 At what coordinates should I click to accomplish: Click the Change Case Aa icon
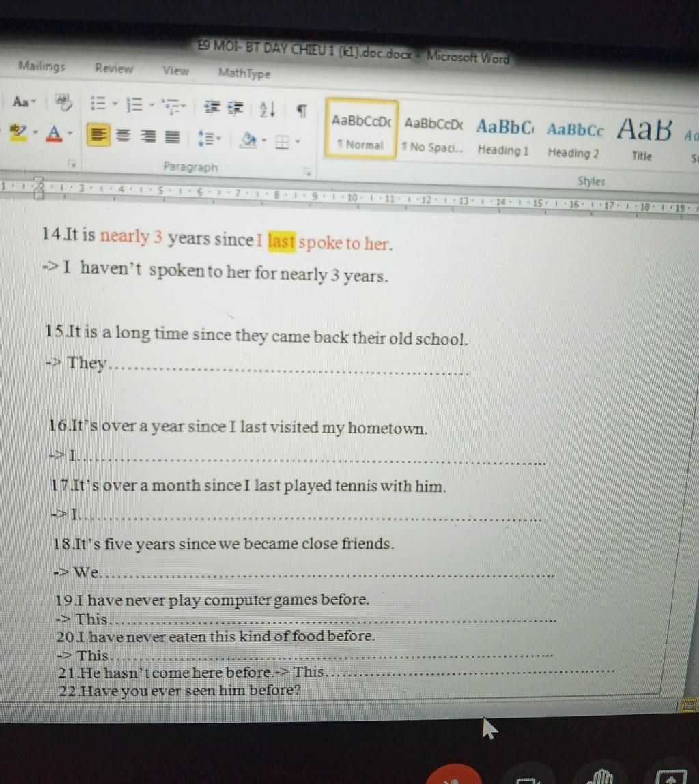(23, 102)
